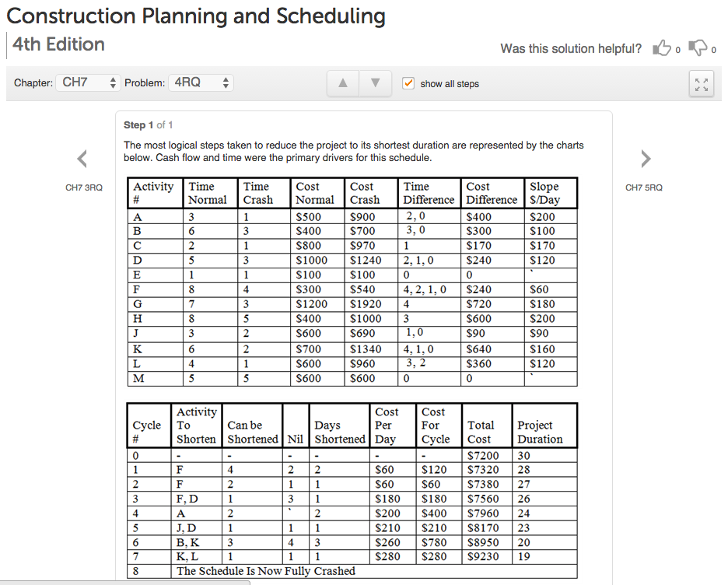The image size is (728, 585).
Task: Select the CH7 5RQ problem label
Action: click(x=643, y=187)
